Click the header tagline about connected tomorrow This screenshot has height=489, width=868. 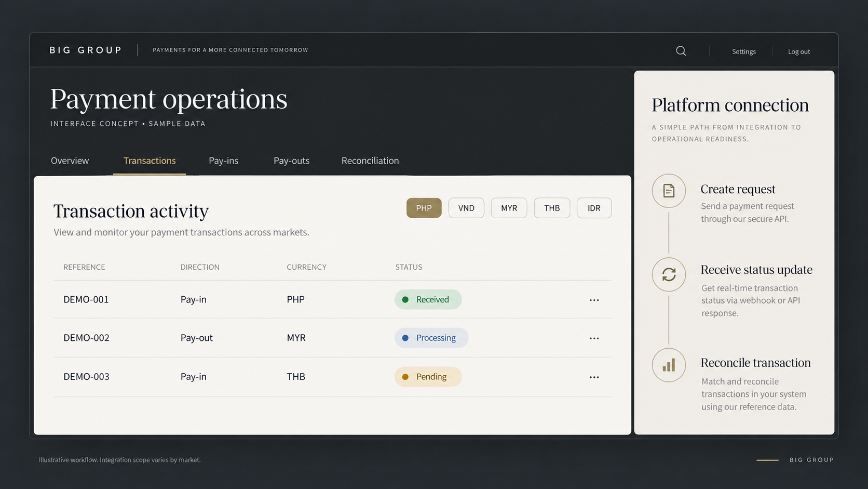point(230,50)
